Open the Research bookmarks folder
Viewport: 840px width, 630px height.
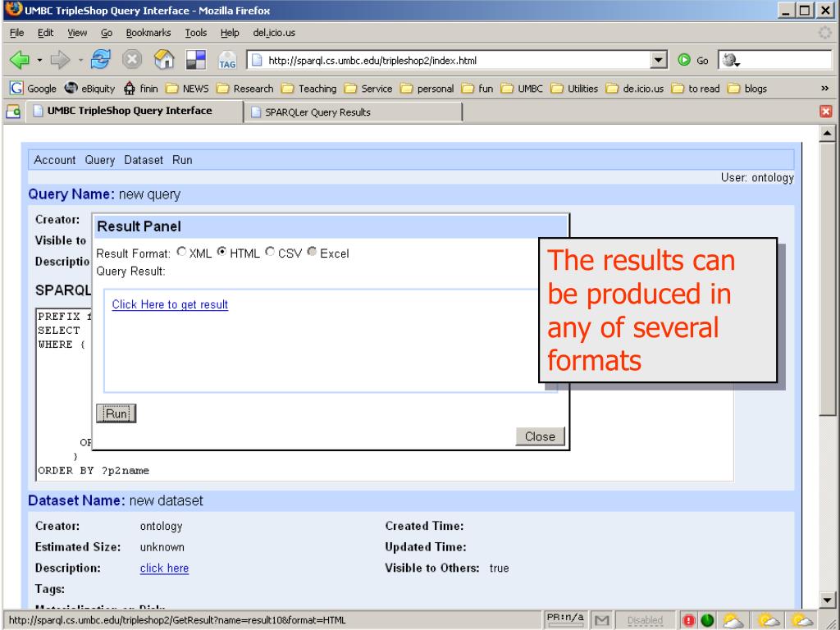coord(245,89)
